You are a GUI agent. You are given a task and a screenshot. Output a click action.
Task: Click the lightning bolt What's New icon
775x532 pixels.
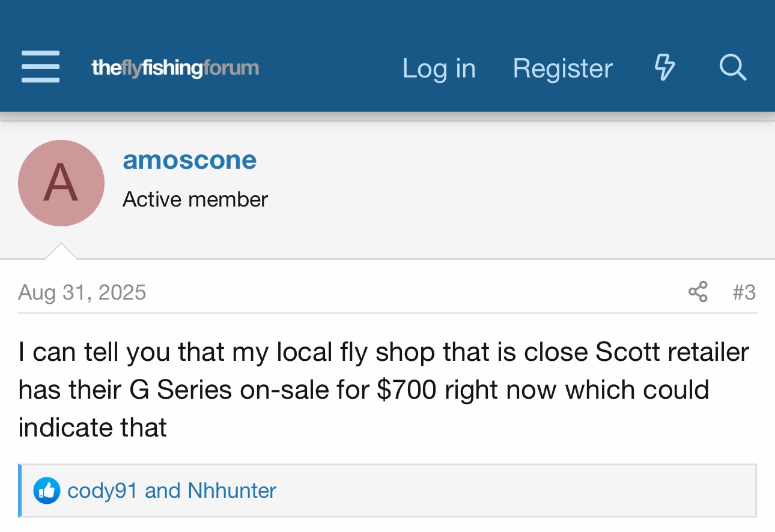664,67
